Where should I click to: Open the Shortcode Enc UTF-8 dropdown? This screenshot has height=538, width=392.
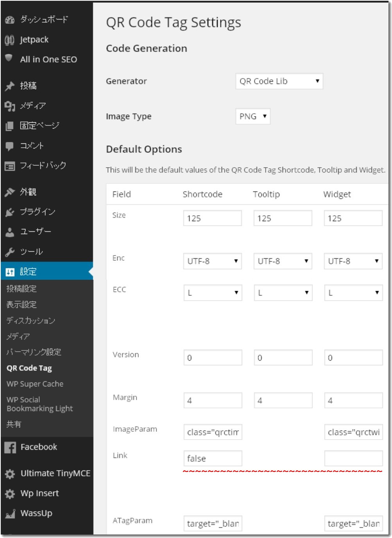pos(213,261)
